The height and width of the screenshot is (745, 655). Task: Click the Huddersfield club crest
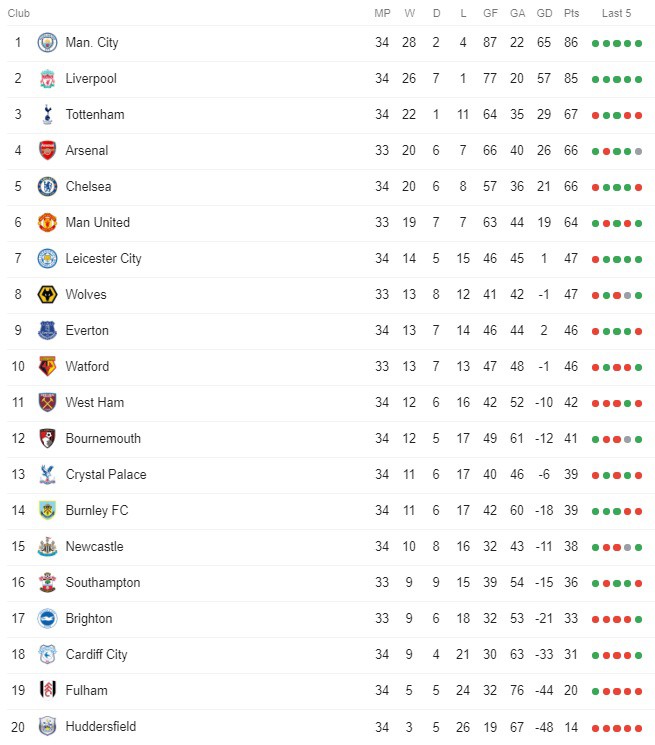[47, 726]
